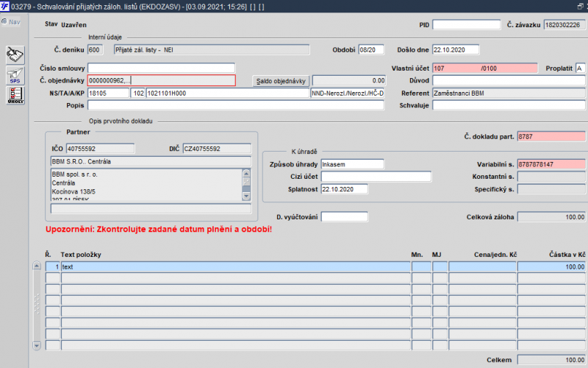The width and height of the screenshot is (588, 368).
Task: Click the Došlo dne date field
Action: pos(456,49)
